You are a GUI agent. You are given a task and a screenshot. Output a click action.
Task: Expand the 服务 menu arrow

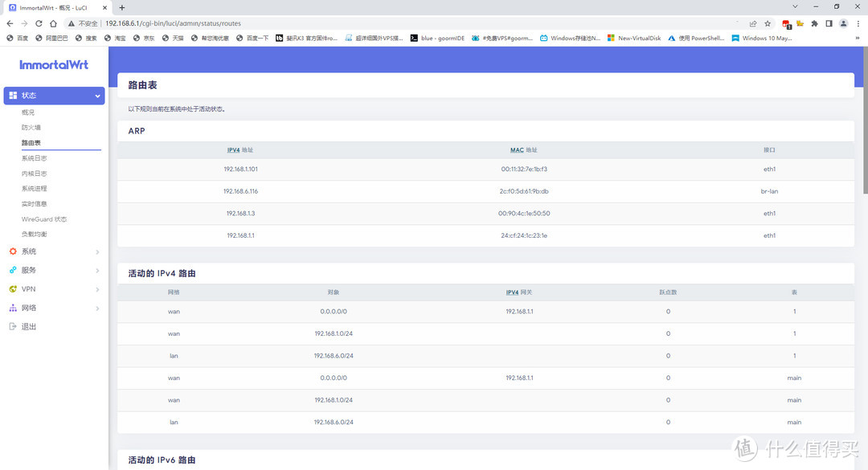(x=97, y=271)
